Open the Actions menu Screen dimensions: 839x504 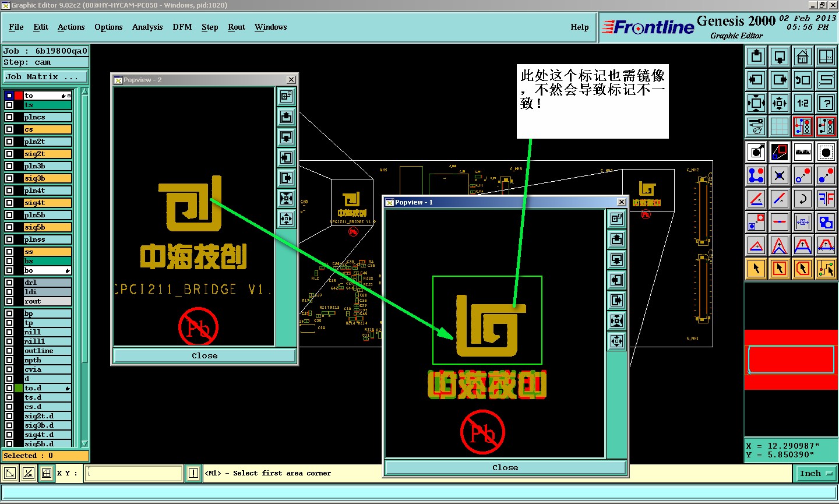71,27
